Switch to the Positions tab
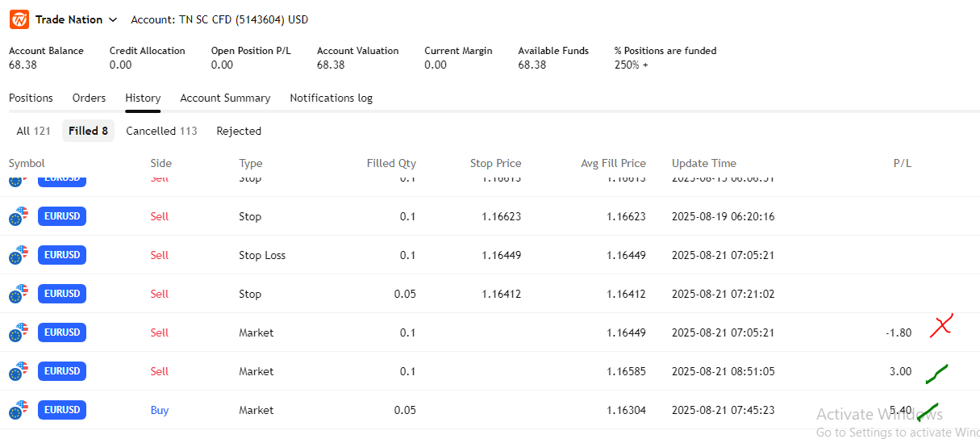The height and width of the screenshot is (439, 980). (31, 98)
